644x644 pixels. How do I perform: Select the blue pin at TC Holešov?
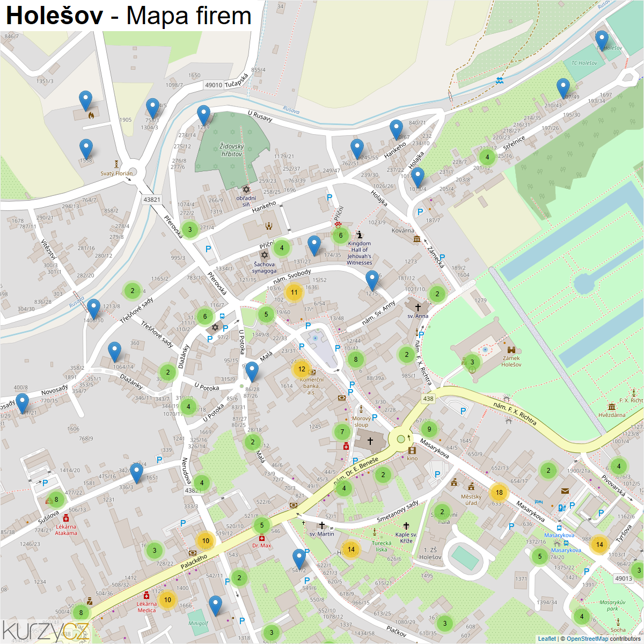point(602,41)
